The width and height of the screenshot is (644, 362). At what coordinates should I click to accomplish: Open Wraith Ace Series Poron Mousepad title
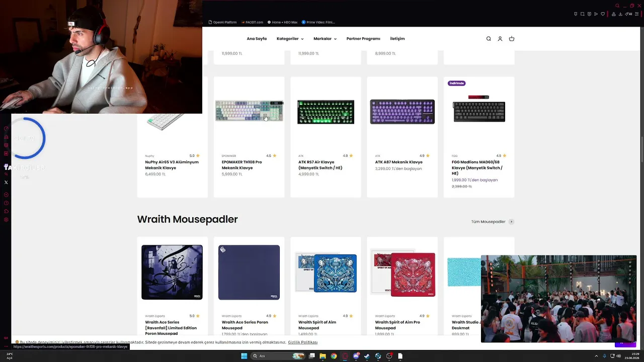(x=245, y=325)
